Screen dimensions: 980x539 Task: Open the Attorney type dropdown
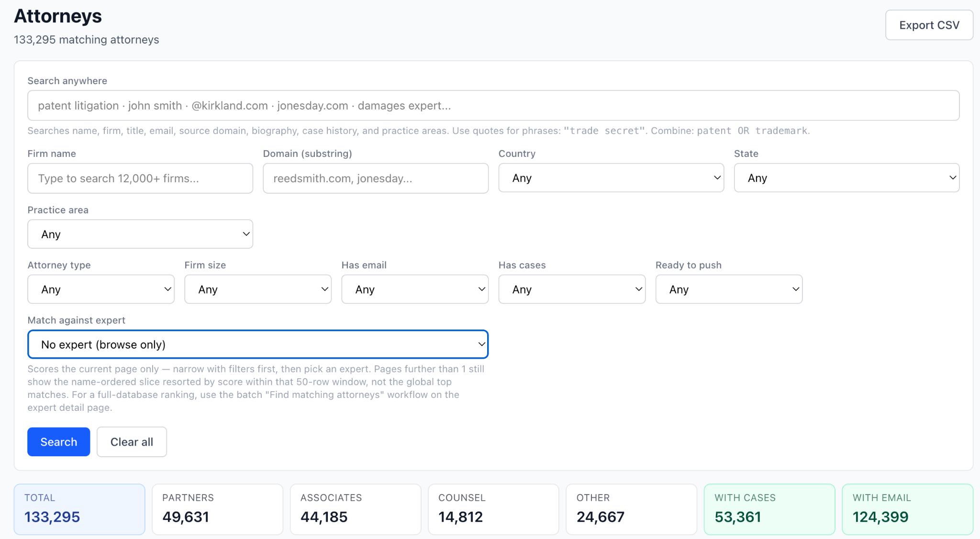pos(101,289)
